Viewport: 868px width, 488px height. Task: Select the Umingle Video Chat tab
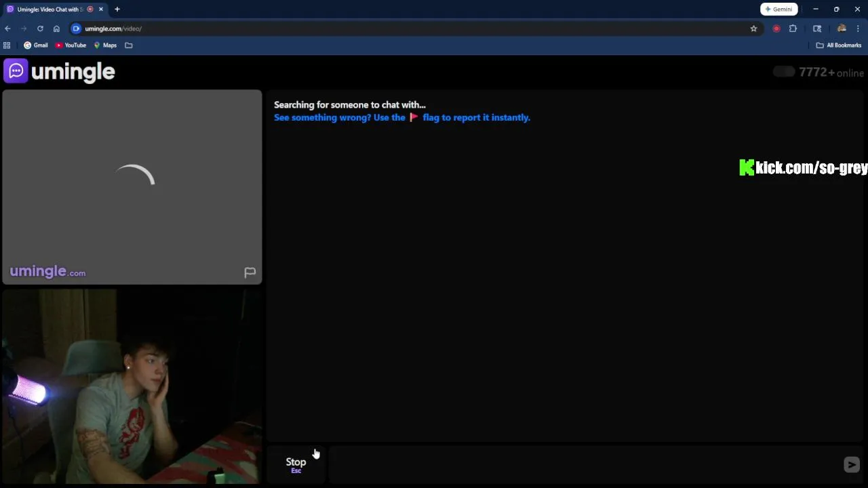[x=54, y=9]
